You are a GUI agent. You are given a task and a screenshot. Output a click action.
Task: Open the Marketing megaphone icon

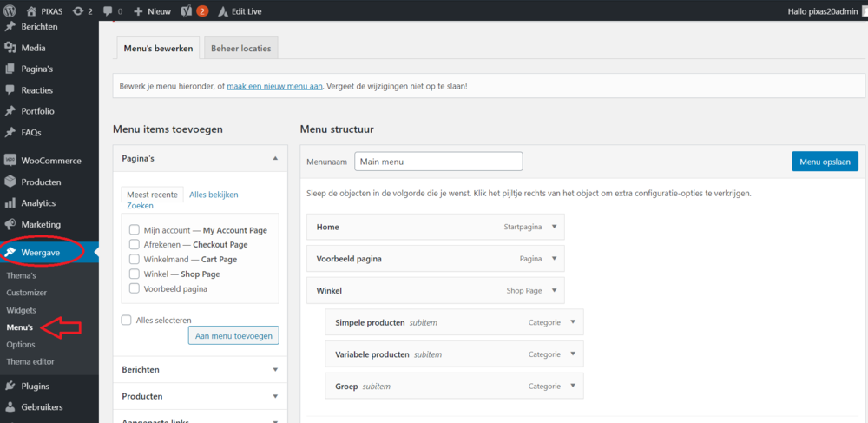(x=10, y=224)
